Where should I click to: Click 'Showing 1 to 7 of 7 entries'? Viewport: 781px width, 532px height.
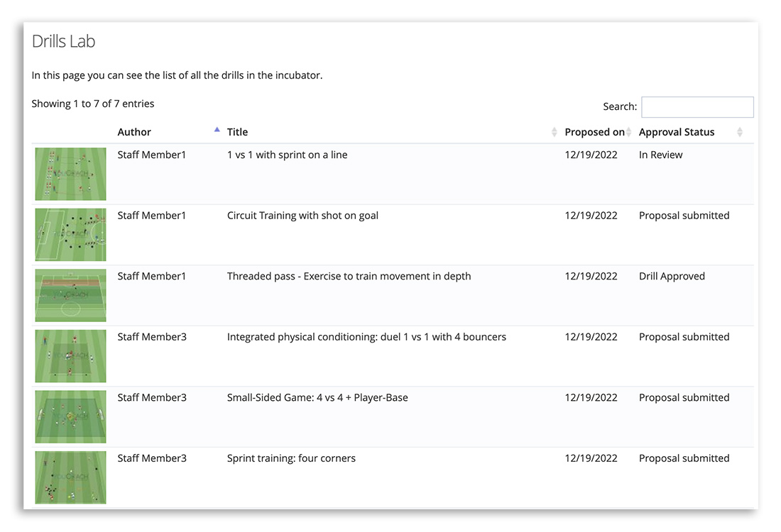(92, 104)
